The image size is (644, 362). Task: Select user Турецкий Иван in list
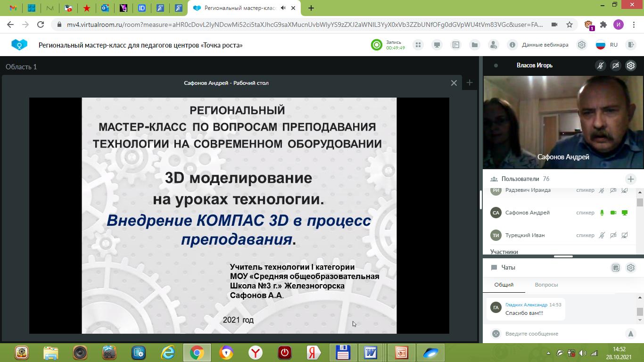click(525, 235)
